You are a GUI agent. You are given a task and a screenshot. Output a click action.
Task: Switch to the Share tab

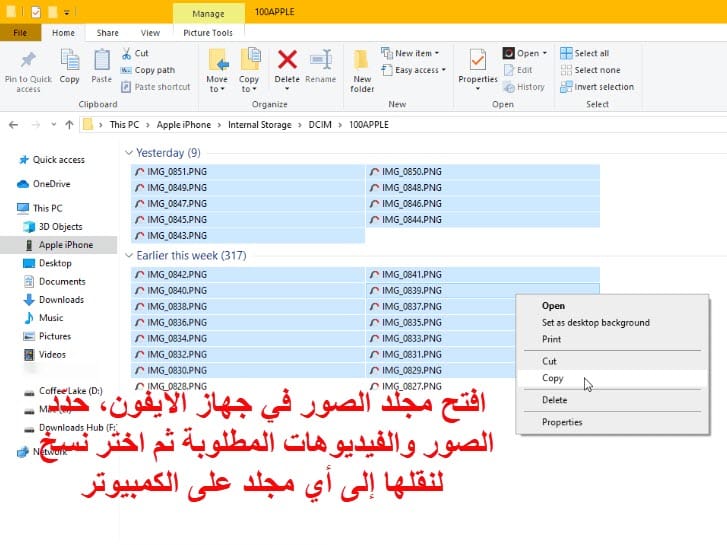[x=108, y=33]
